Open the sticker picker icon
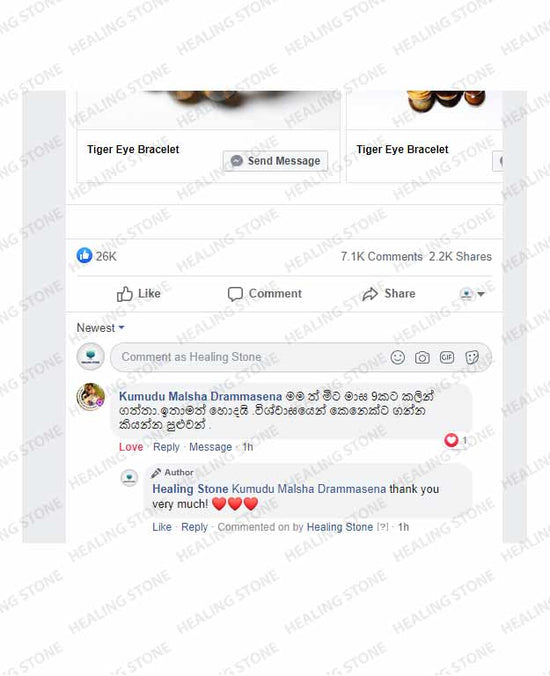Viewport: 550px width, 676px height. coord(472,357)
